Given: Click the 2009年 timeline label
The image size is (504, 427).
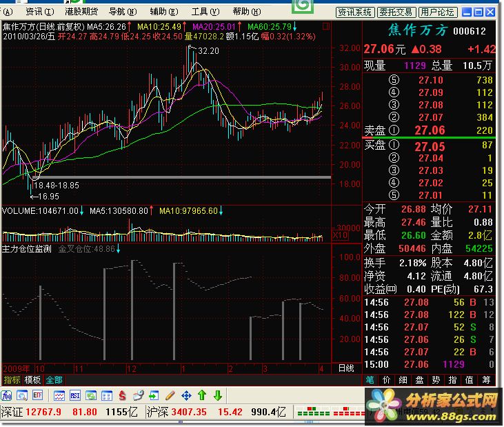Looking at the screenshot, I should tap(17, 368).
